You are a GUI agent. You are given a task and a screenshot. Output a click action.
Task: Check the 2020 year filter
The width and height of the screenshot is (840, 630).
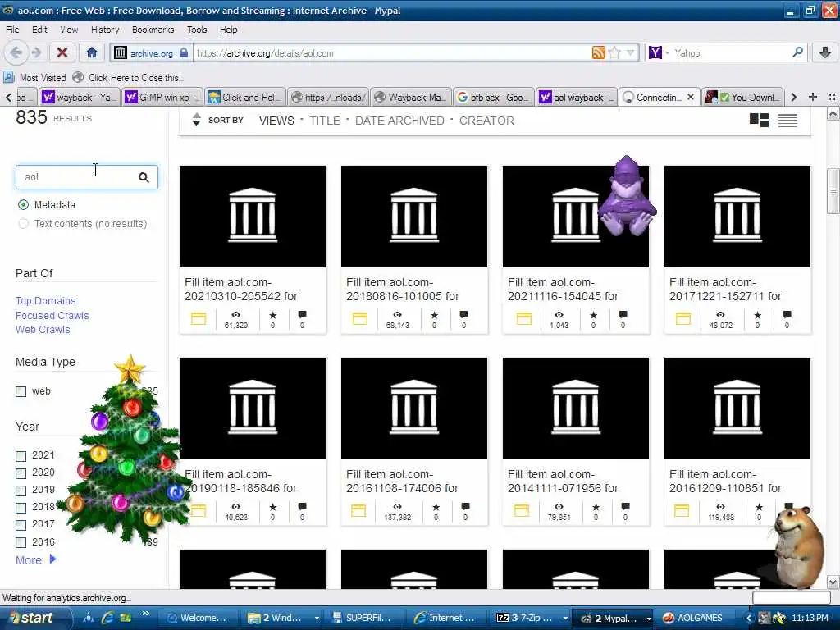[21, 473]
